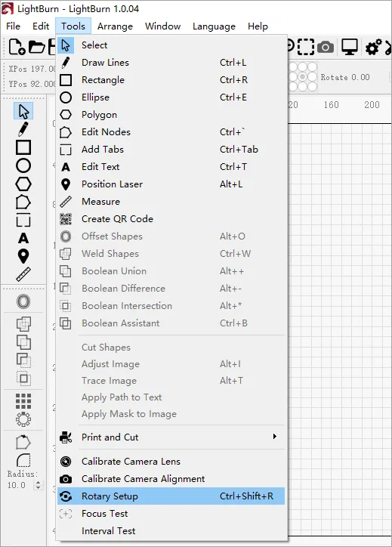Select the Polygon tool in left toolbar

(23, 184)
